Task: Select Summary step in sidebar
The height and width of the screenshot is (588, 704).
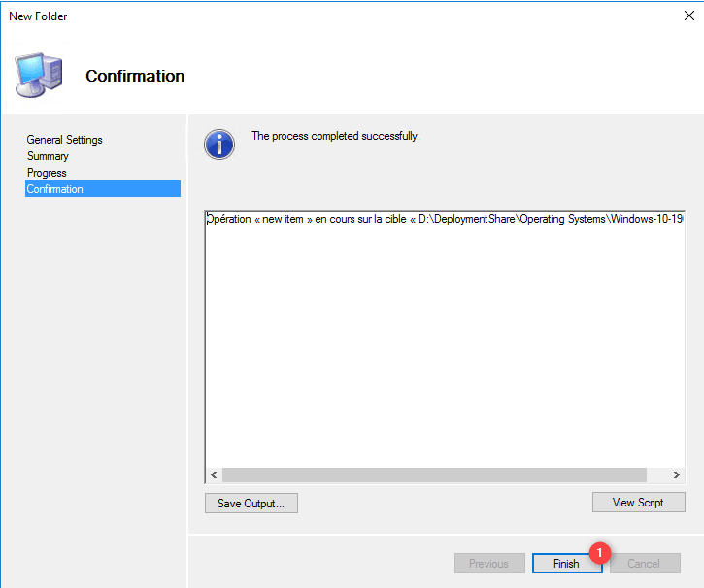Action: (x=48, y=156)
